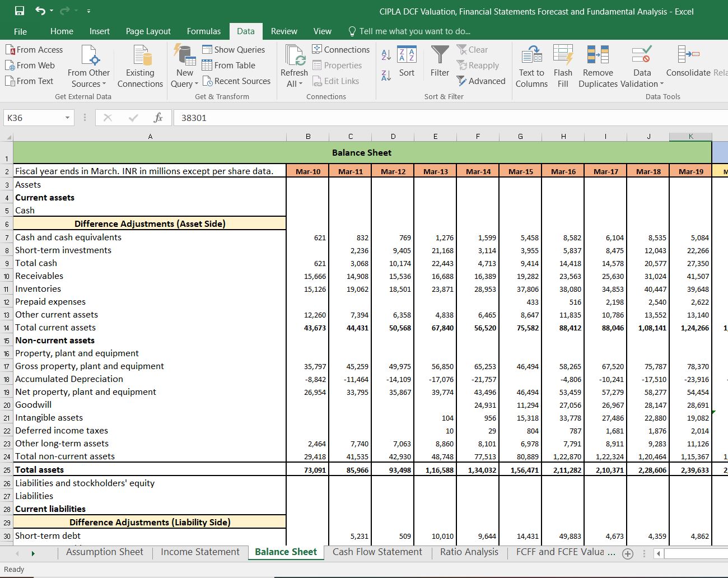Screen dimensions: 728x578
Task: Import data From Access
Action: [34, 50]
